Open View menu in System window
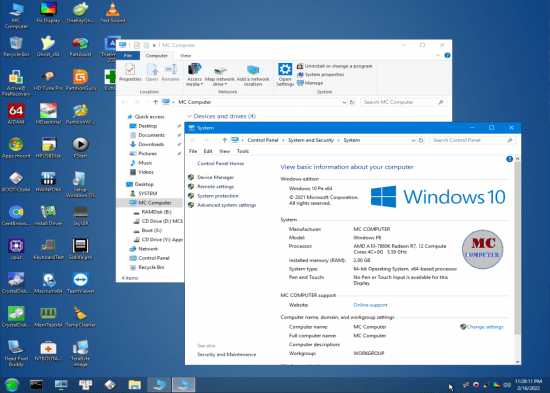The height and width of the screenshot is (393, 550). [224, 151]
